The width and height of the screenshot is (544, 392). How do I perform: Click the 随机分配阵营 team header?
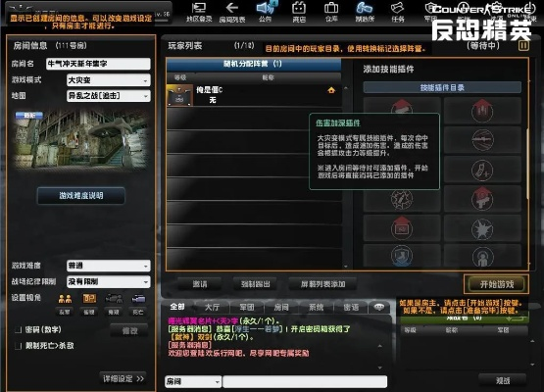click(x=254, y=64)
